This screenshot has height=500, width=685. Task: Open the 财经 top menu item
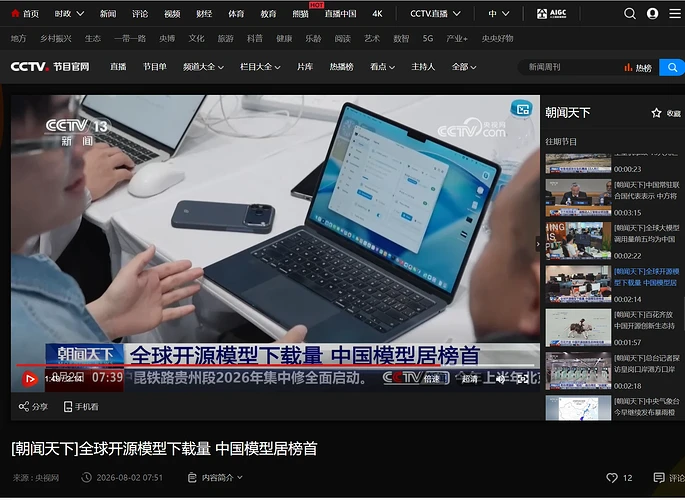tap(204, 14)
